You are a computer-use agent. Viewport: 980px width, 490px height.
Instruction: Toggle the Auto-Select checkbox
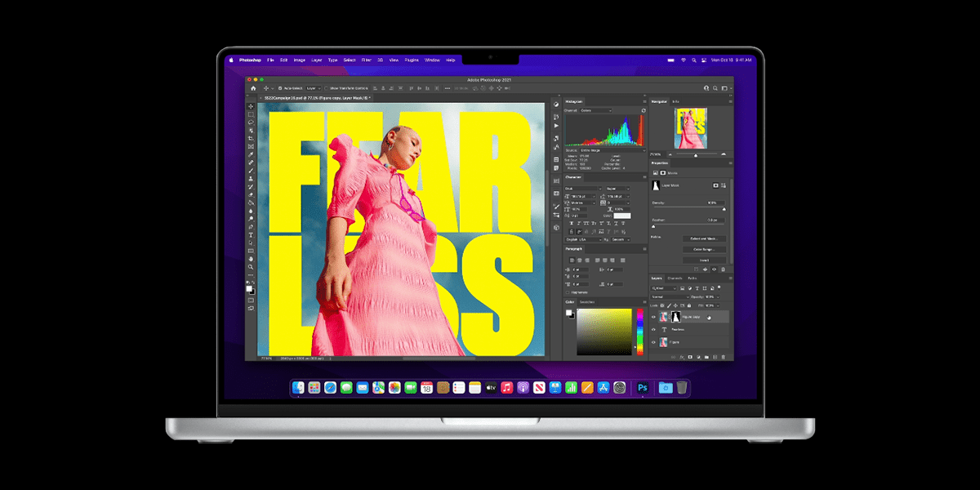[280, 87]
